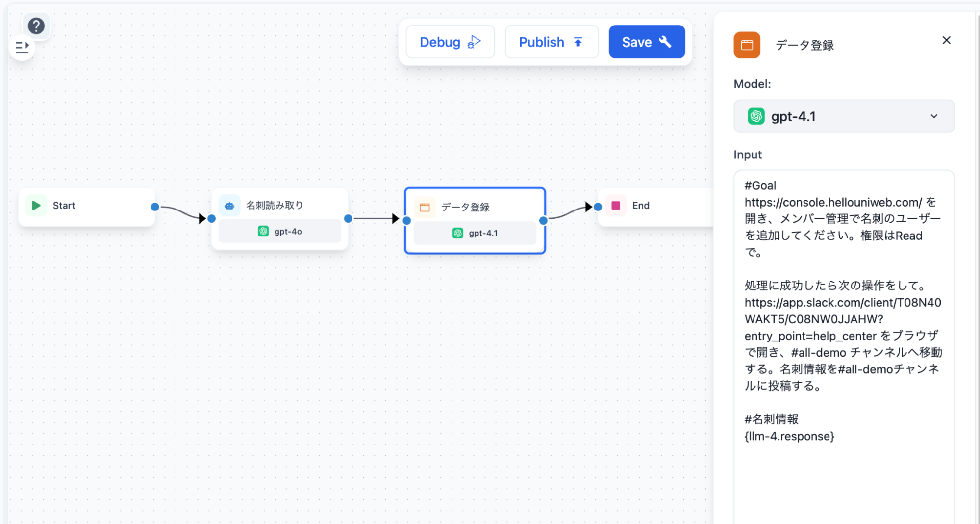Close the データ登録 settings panel
Image resolution: width=980 pixels, height=524 pixels.
946,40
